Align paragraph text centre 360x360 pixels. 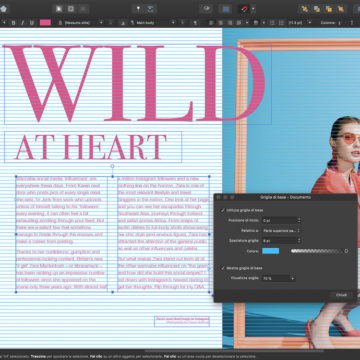(x=221, y=23)
